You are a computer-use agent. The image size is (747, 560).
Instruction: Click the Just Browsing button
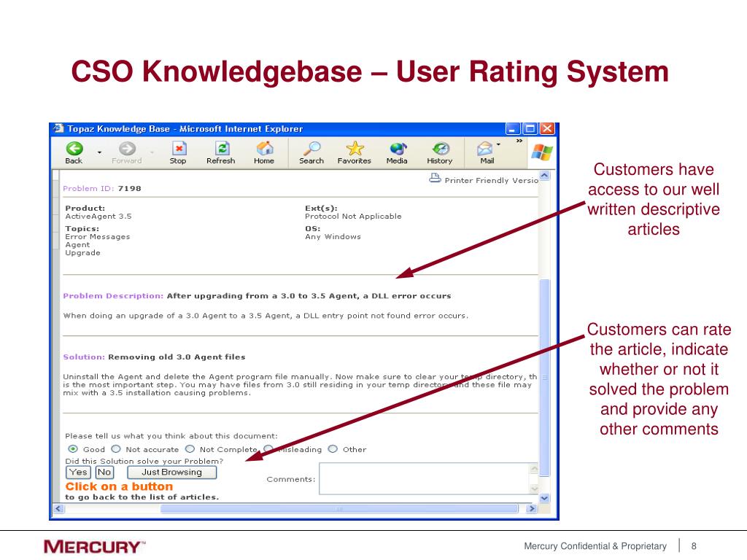tap(172, 472)
